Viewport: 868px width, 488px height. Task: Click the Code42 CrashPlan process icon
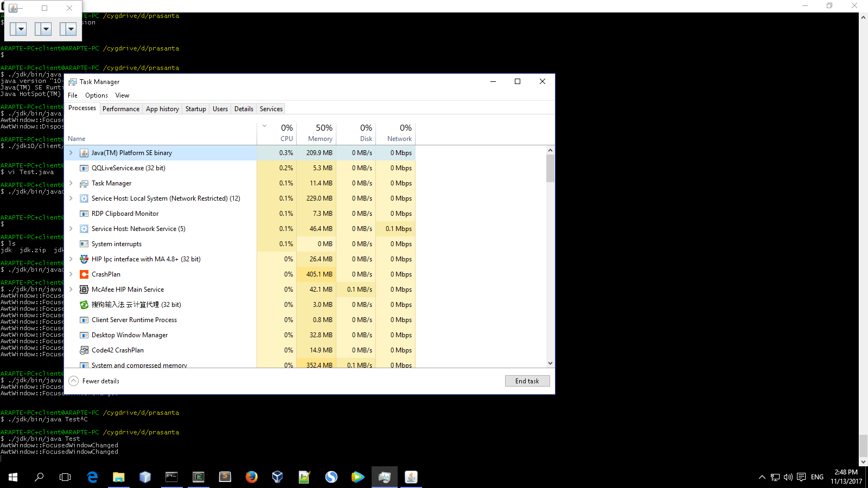[84, 350]
